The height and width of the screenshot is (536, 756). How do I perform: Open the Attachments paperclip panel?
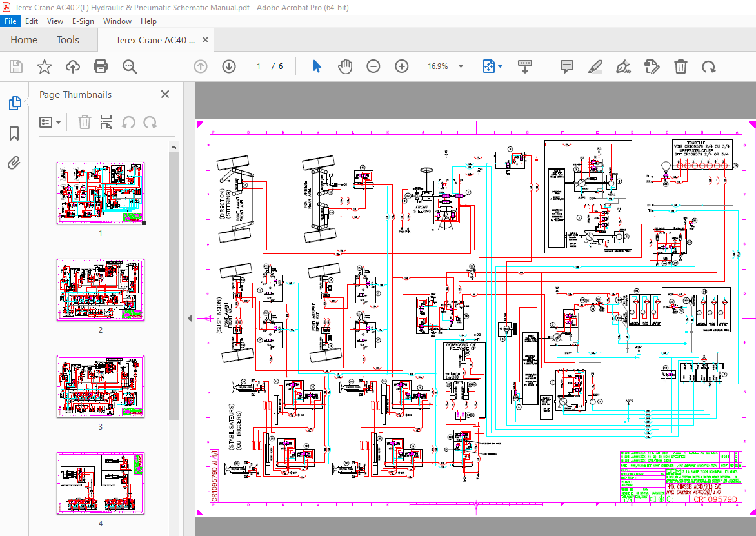(x=14, y=163)
